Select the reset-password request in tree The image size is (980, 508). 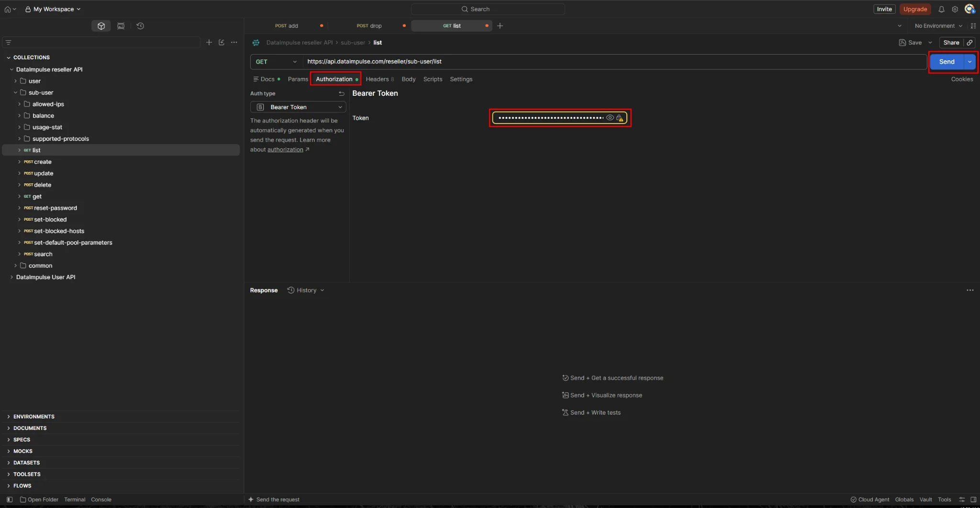coord(55,208)
